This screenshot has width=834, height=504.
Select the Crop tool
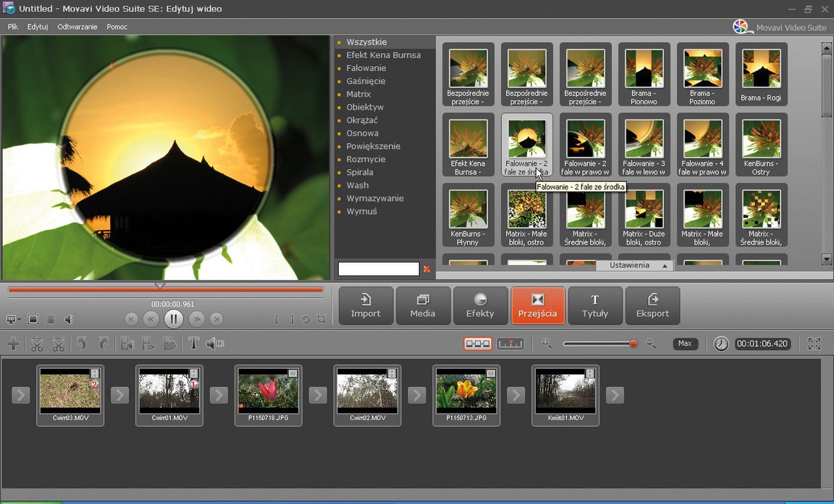click(321, 319)
